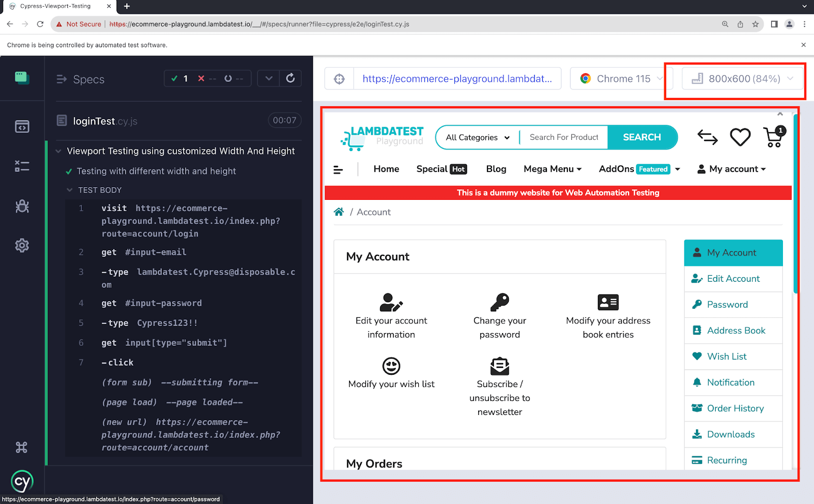Viewport: 814px width, 504px height.
Task: Open the wishlist heart icon in header
Action: pos(740,137)
